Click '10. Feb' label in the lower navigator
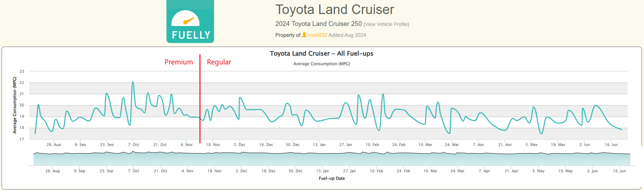The height and width of the screenshot is (191, 644). point(376,171)
